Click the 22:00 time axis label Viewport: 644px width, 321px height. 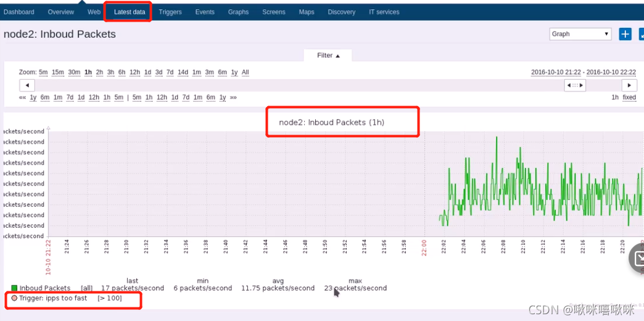click(x=424, y=248)
